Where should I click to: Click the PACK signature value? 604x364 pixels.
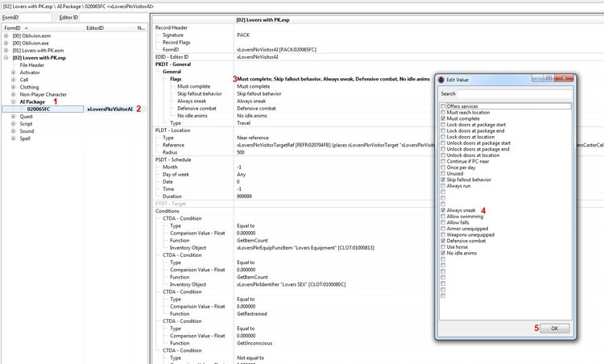pos(243,35)
